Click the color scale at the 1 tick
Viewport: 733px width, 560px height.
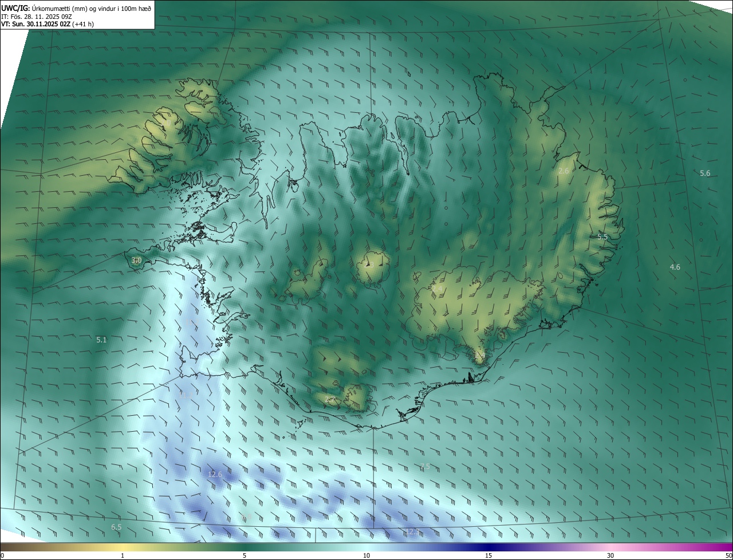point(123,555)
